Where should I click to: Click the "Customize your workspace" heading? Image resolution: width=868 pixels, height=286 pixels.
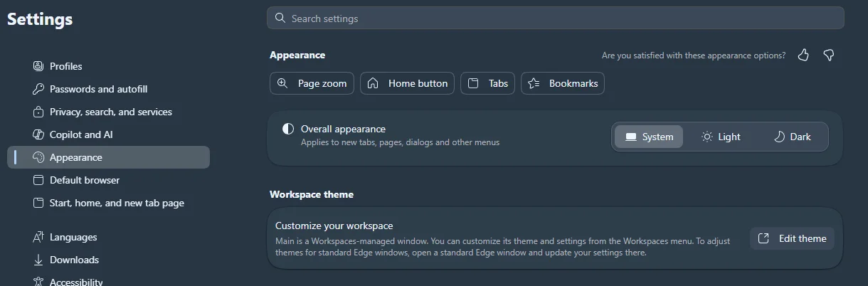coord(334,226)
